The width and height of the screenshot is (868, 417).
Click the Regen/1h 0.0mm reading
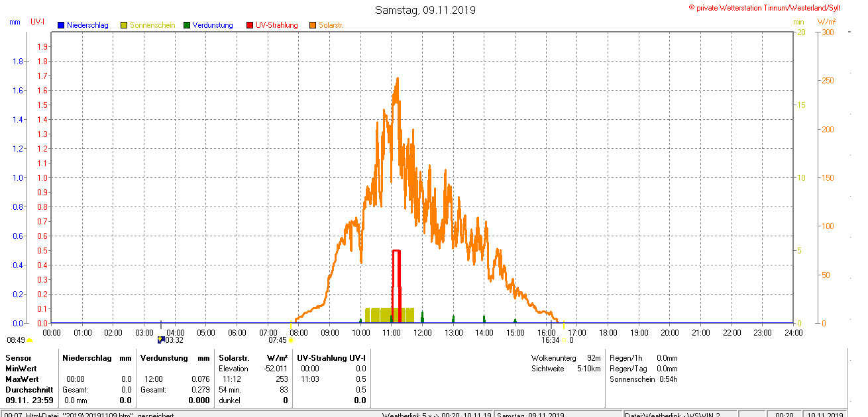click(643, 358)
